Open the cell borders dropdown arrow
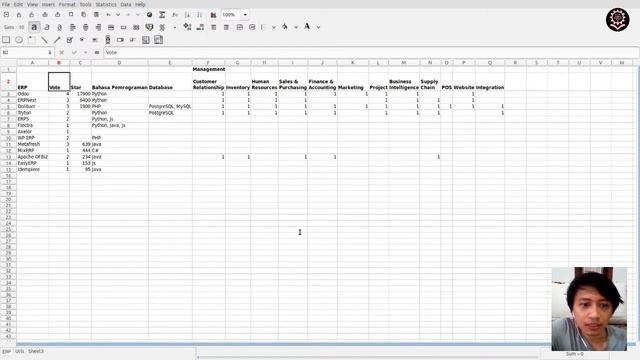 click(x=273, y=27)
